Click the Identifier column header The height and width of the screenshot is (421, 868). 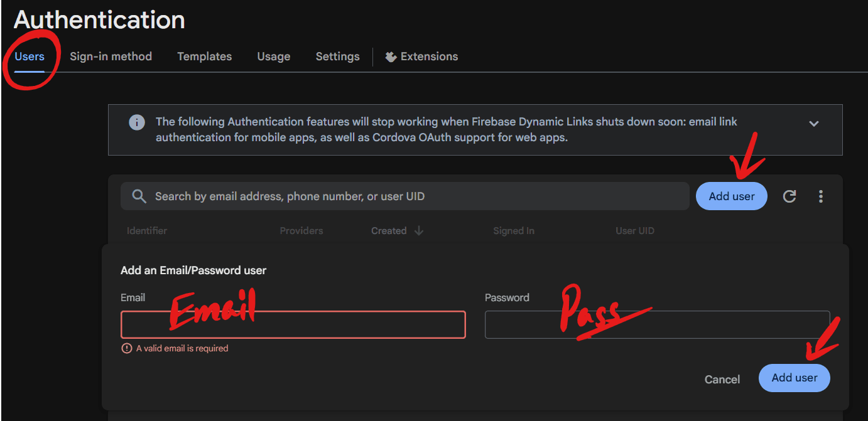coord(147,231)
